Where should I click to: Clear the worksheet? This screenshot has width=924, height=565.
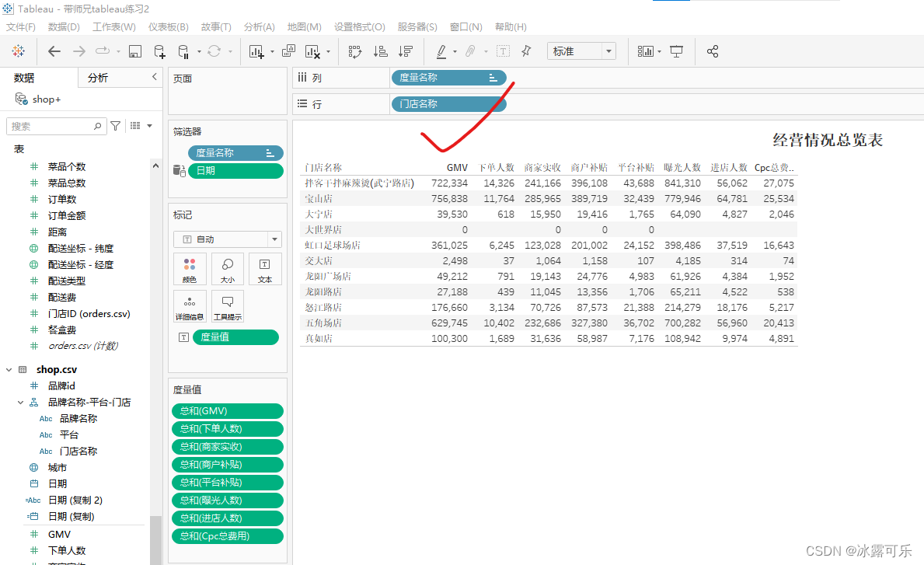pyautogui.click(x=312, y=52)
